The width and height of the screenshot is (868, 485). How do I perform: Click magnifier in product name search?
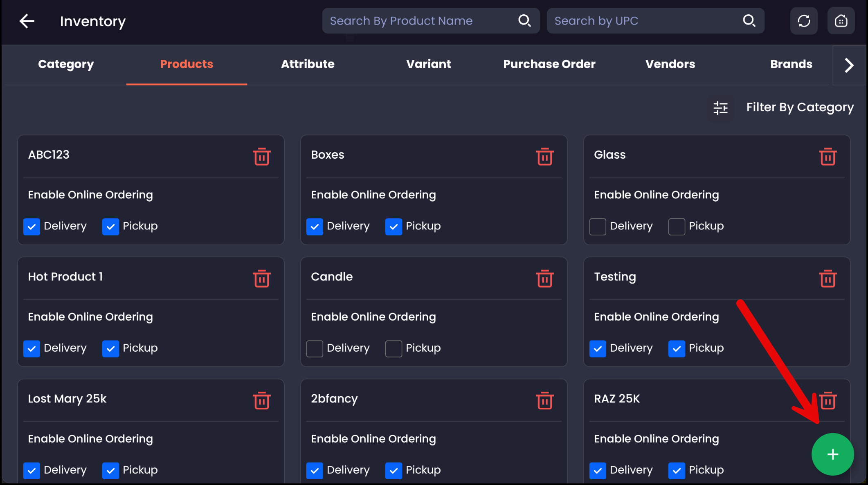(524, 20)
